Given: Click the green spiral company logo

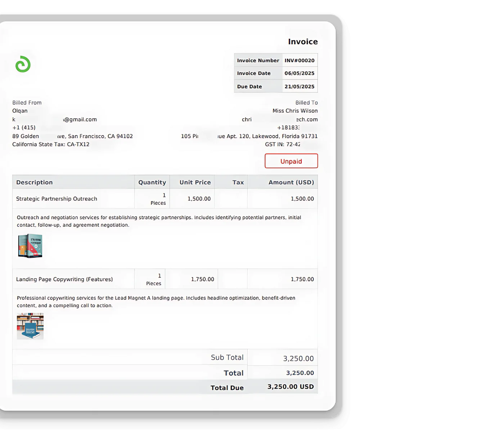Looking at the screenshot, I should tap(23, 64).
